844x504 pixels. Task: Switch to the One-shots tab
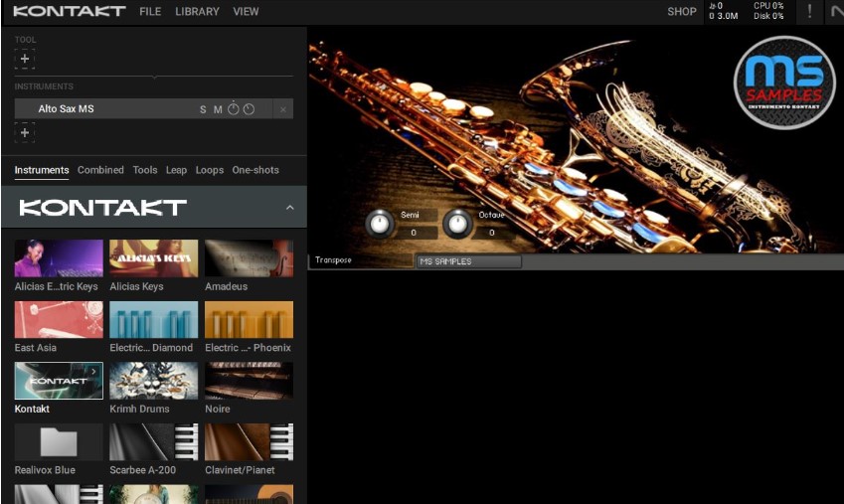(255, 170)
